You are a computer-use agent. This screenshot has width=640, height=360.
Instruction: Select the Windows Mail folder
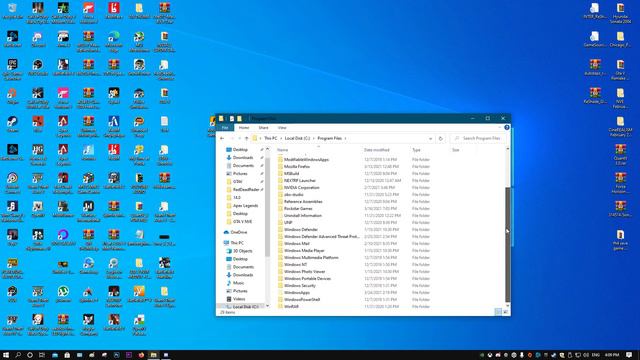tap(297, 244)
